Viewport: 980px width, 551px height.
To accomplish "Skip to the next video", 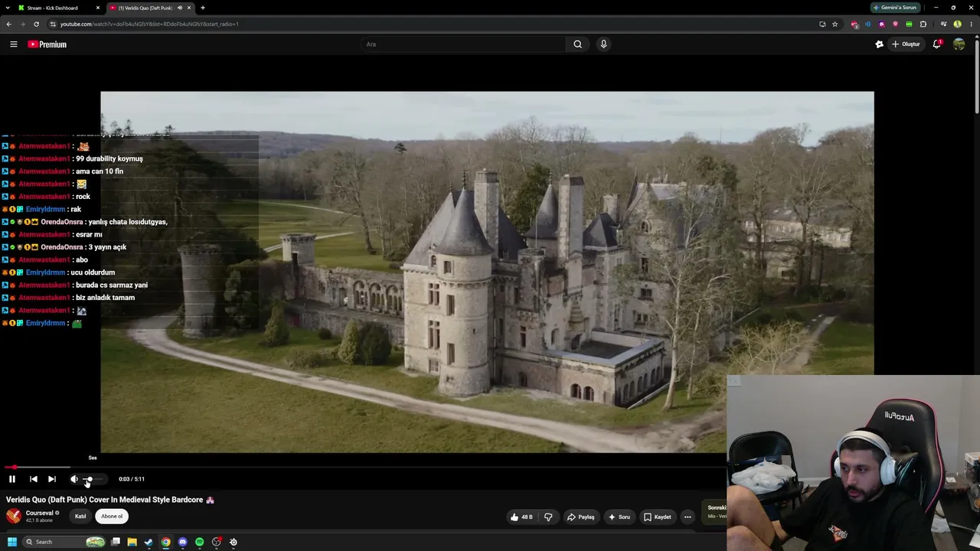I will point(52,479).
